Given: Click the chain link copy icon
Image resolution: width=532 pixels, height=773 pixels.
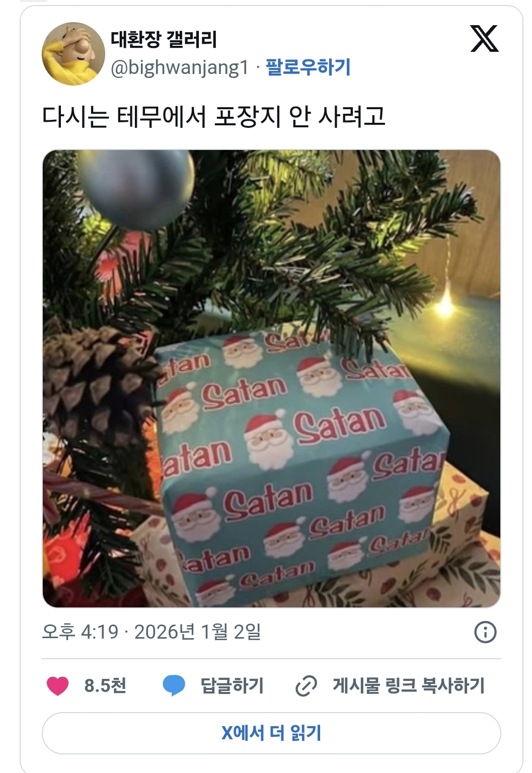Looking at the screenshot, I should click(306, 686).
